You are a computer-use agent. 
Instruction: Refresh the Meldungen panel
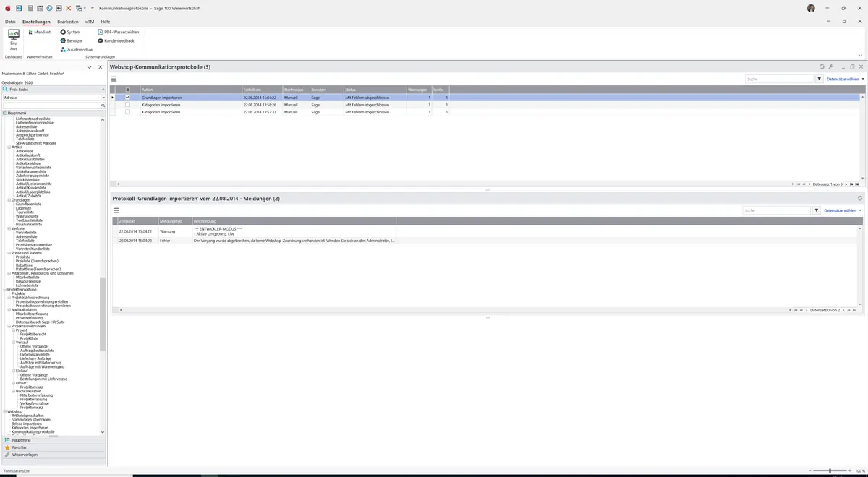(860, 198)
